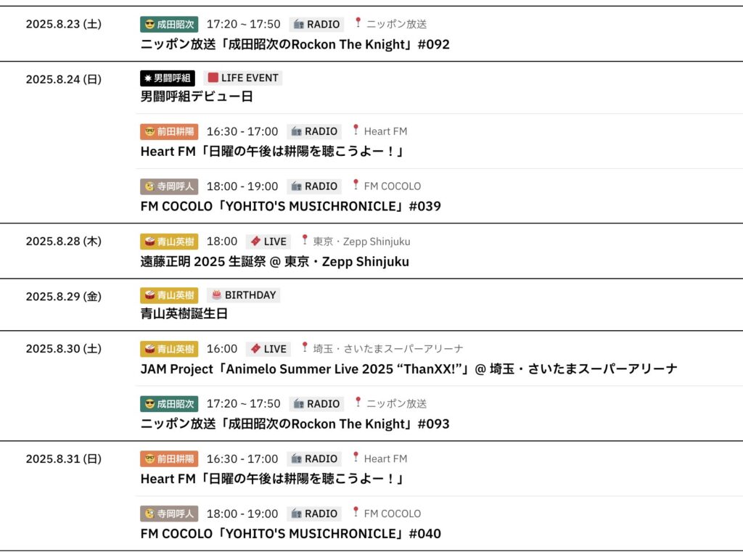
Task: Click the star icon in the 男闘呼組 tag
Action: pos(147,78)
